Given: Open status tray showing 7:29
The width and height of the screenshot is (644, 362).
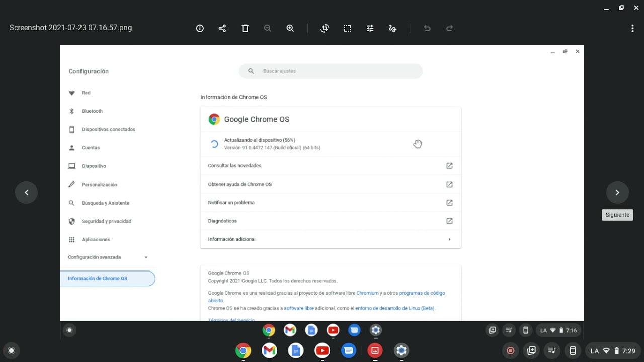Looking at the screenshot, I should 613,351.
